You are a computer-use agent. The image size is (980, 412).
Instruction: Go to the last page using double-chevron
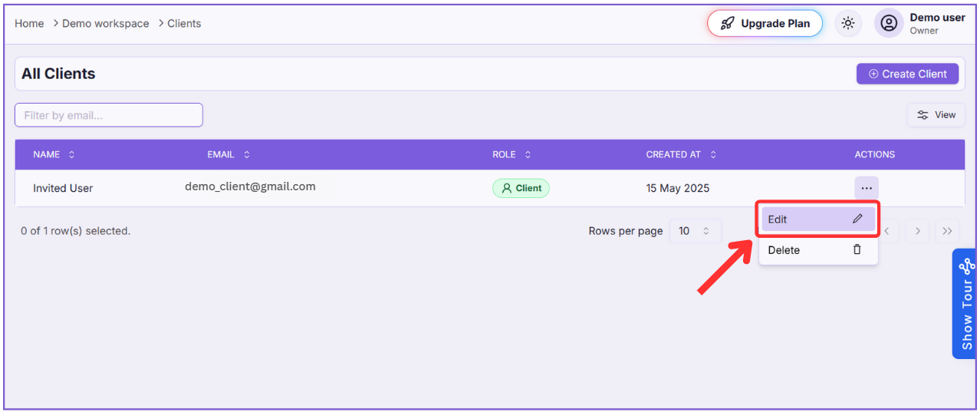click(947, 231)
